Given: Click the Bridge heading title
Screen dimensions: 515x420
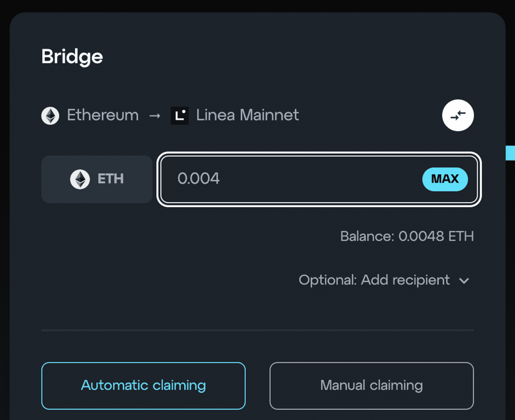Looking at the screenshot, I should point(72,56).
